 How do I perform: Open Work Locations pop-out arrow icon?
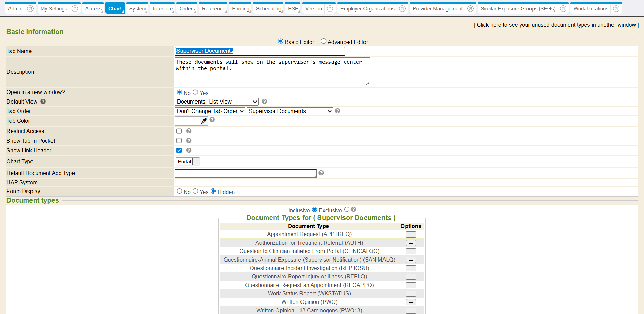[616, 9]
